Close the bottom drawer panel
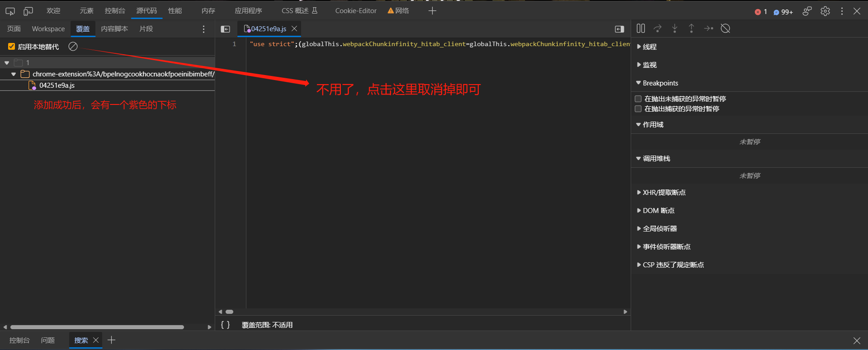868x350 pixels. 857,341
